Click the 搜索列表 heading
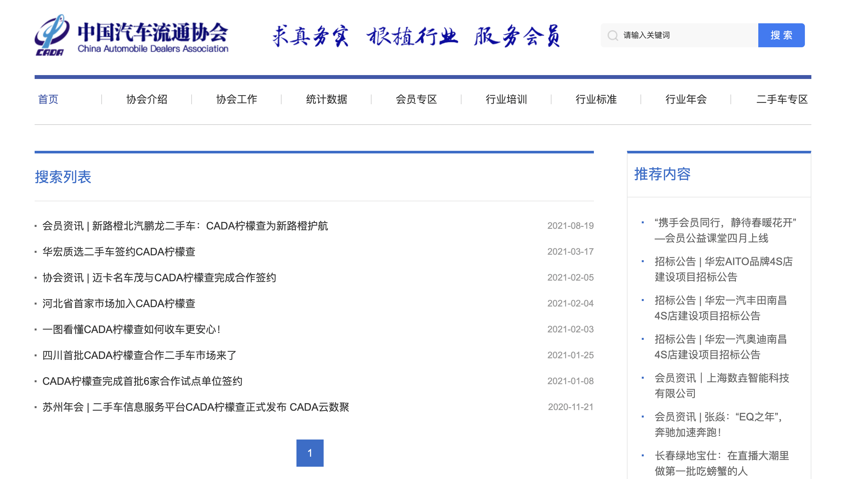Viewport: 868px width, 479px height. [x=63, y=177]
